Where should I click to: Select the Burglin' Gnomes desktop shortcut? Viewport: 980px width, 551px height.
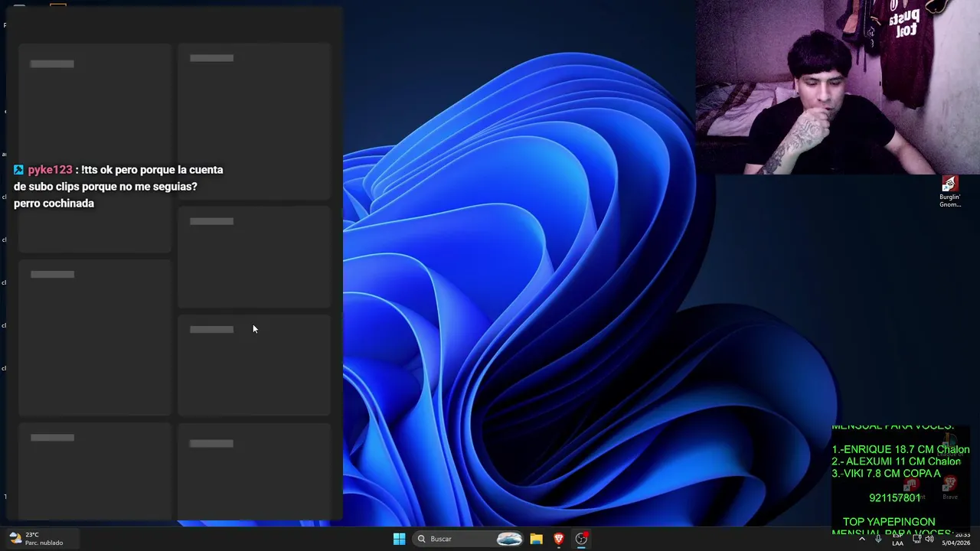[x=949, y=191]
